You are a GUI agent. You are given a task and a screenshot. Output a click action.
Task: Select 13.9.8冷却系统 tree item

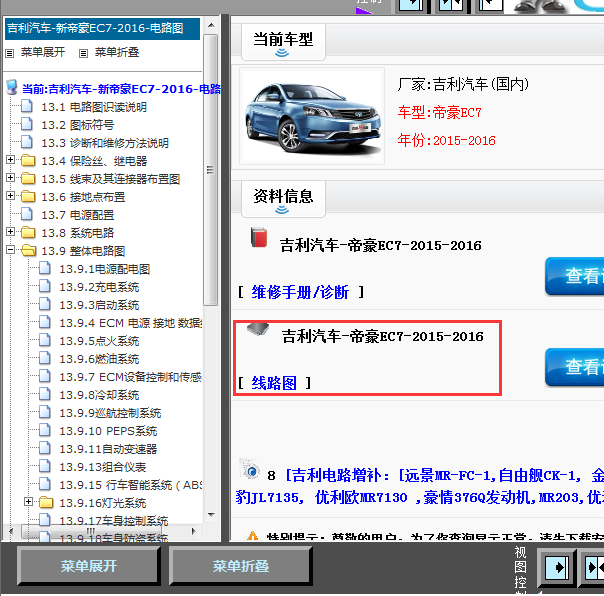[99, 395]
